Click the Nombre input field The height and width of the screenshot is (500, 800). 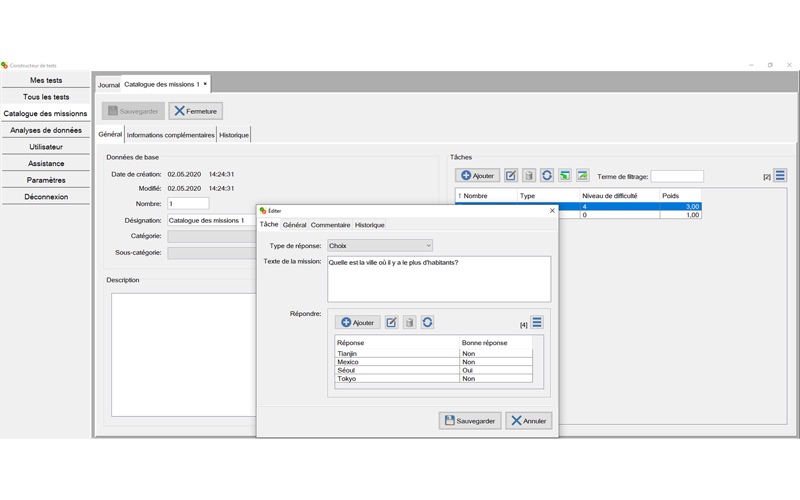pyautogui.click(x=188, y=204)
